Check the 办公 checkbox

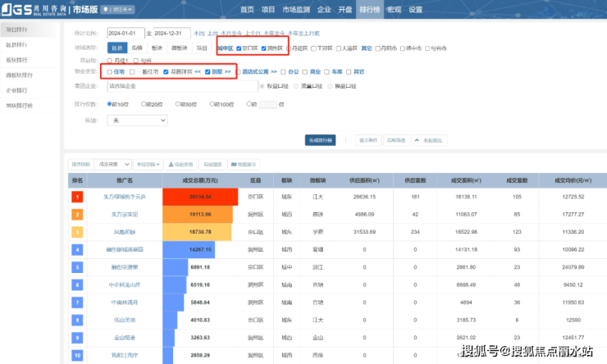pos(283,72)
